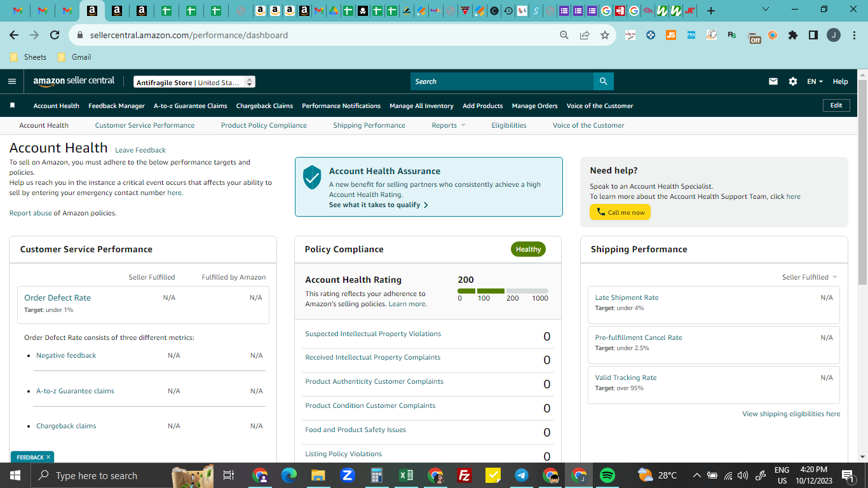The width and height of the screenshot is (868, 488).
Task: Show hidden system tray icons
Action: 696,475
